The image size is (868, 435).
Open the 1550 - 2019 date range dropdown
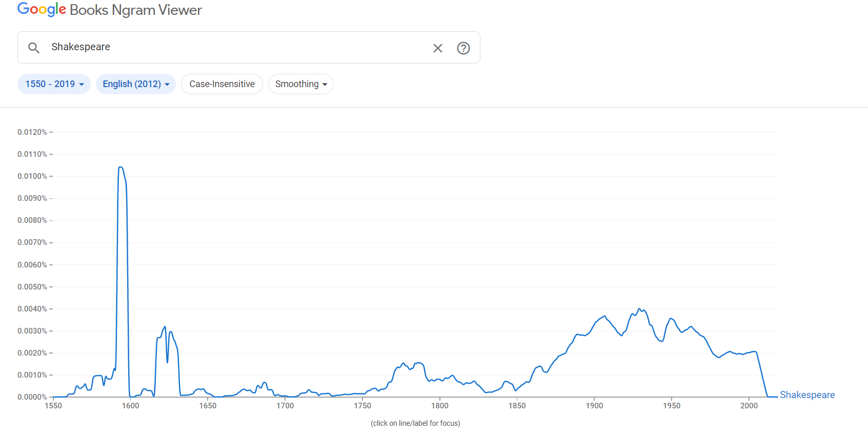(54, 84)
